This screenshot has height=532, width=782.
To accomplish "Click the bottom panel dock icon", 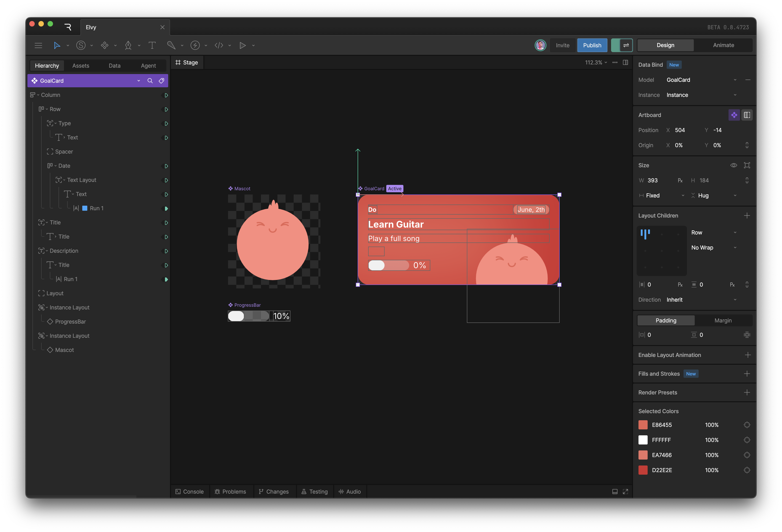I will click(615, 492).
